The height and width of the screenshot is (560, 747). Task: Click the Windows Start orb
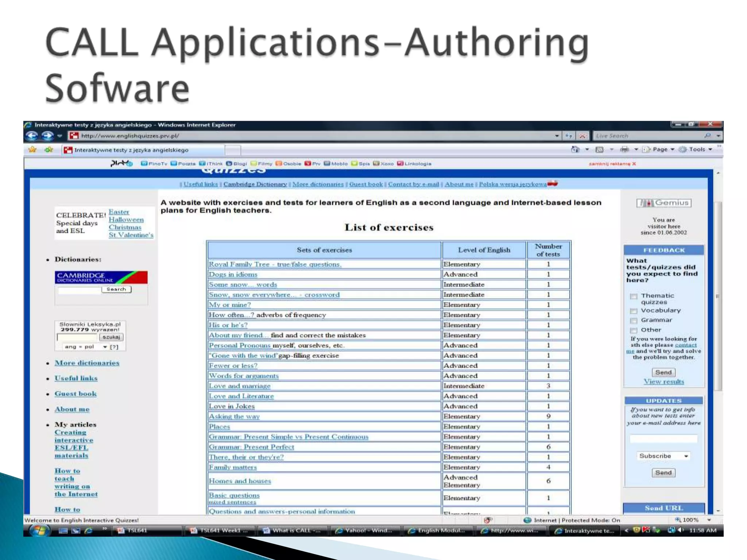40,530
